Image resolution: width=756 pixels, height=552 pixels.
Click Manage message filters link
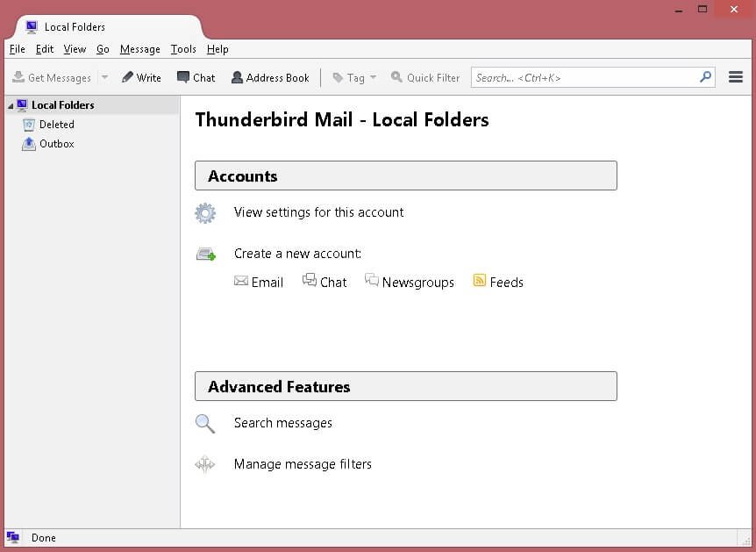coord(303,464)
